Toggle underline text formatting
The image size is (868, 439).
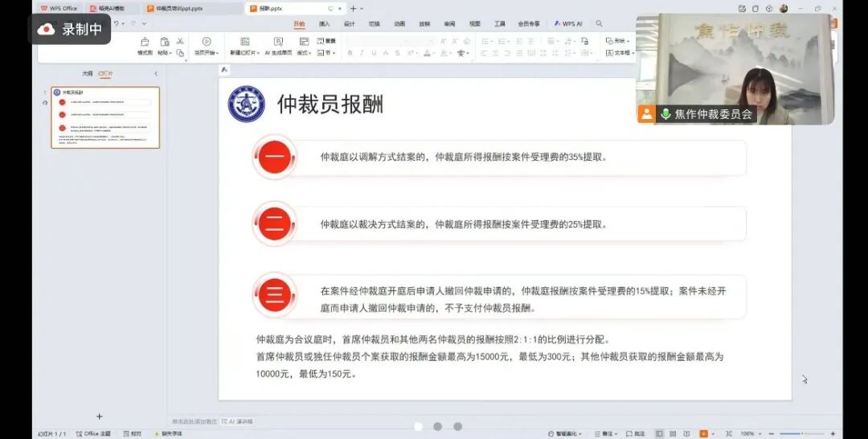pos(373,53)
